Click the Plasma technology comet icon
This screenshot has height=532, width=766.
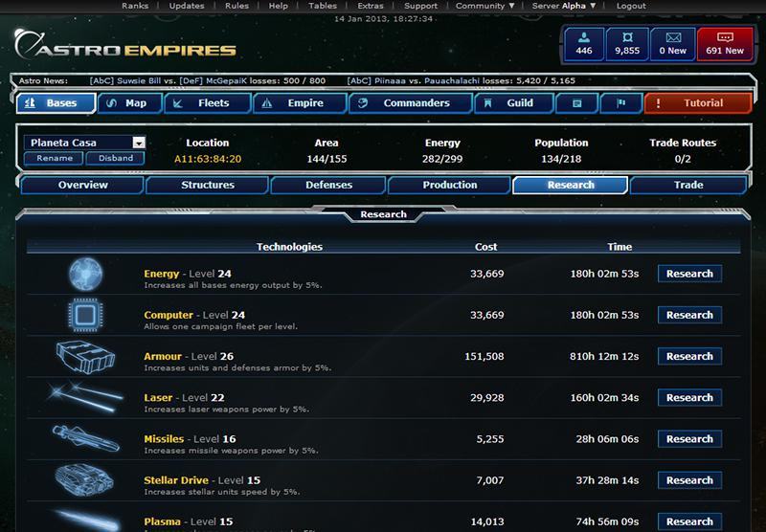coord(86,521)
